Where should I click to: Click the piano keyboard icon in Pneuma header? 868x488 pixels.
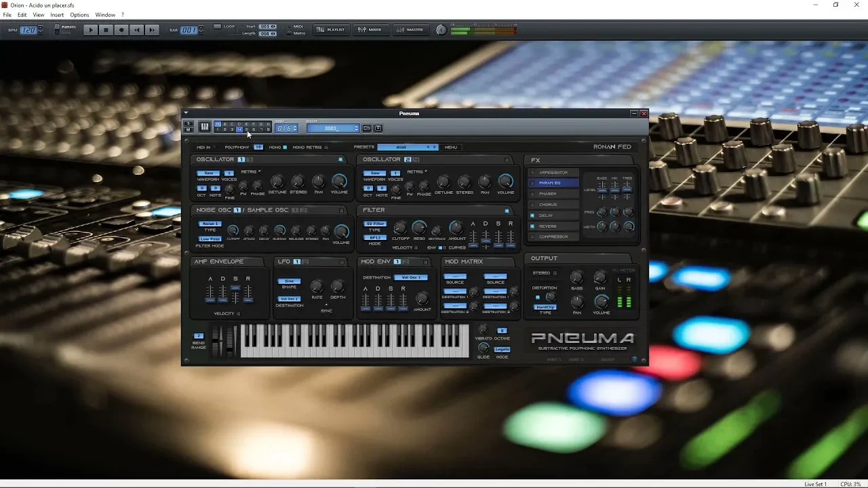(204, 127)
